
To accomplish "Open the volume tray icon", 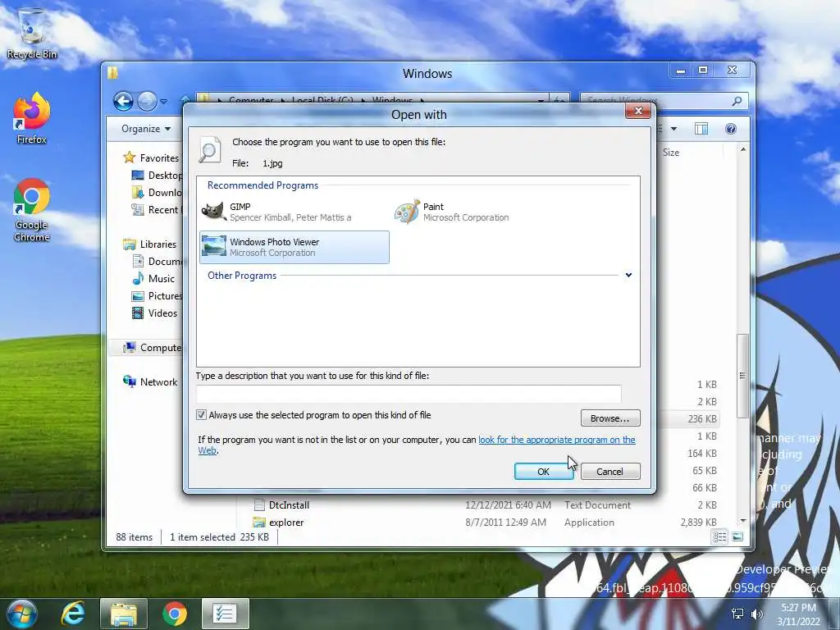I will [757, 614].
